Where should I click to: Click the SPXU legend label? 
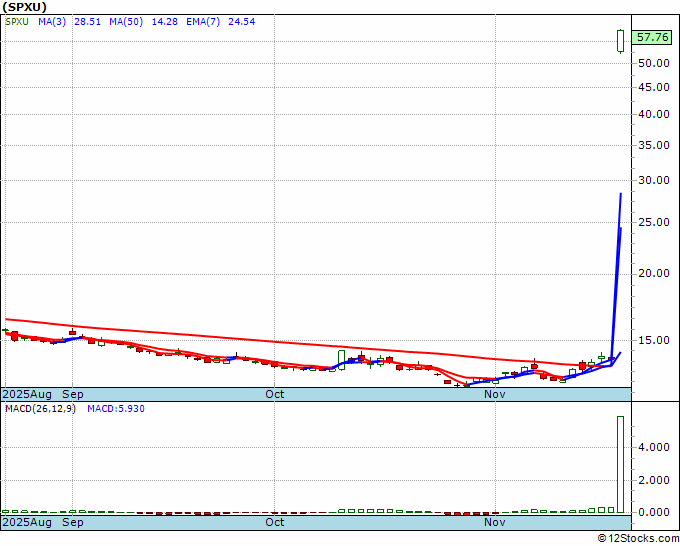pyautogui.click(x=17, y=22)
